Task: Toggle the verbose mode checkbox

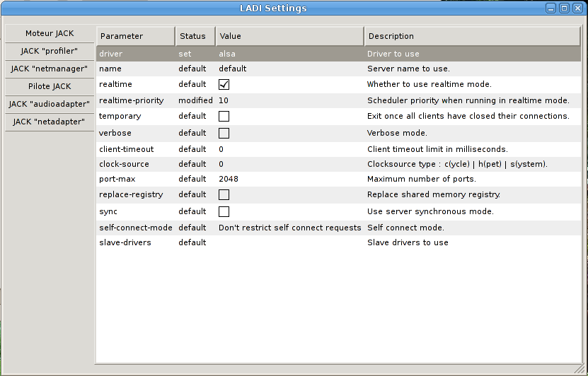Action: pyautogui.click(x=224, y=133)
